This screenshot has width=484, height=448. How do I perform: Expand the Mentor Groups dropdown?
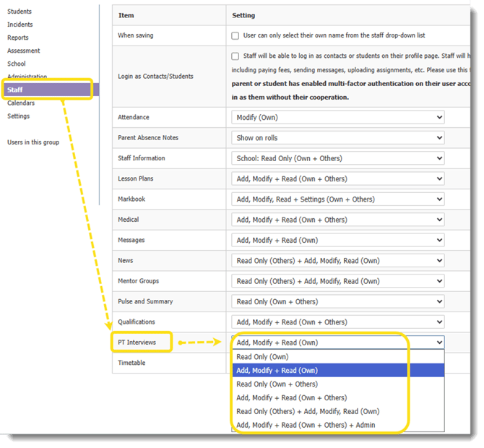point(337,281)
